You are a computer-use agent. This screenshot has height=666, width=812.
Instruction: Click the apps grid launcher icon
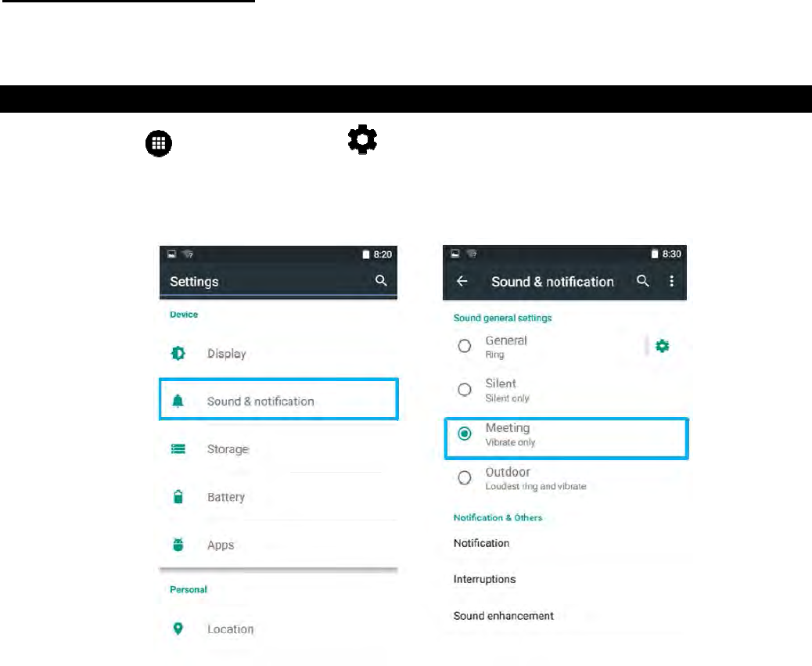point(159,143)
